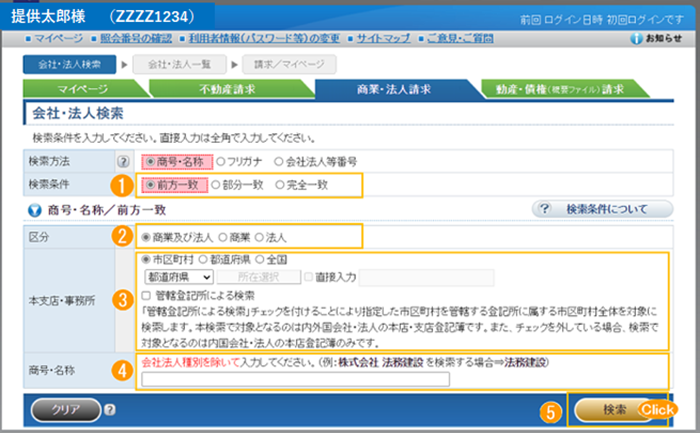Click the 検索条件について help button
700x433 pixels.
(602, 209)
